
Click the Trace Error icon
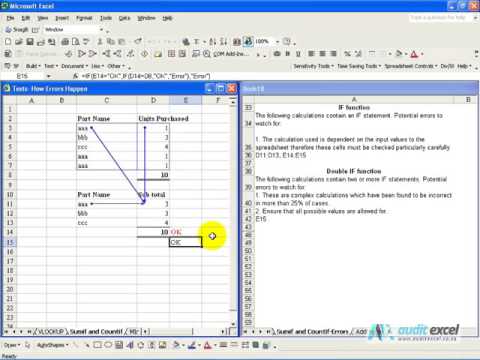[x=144, y=54]
